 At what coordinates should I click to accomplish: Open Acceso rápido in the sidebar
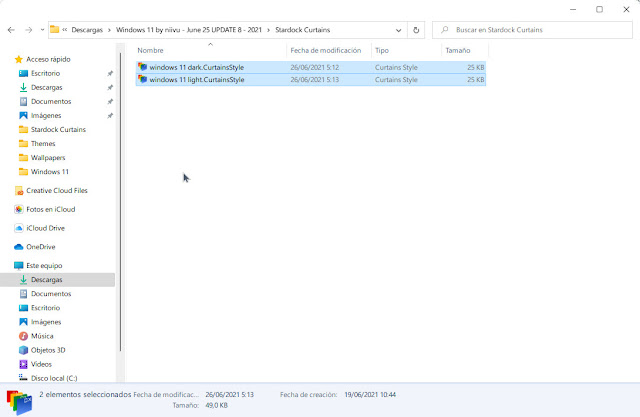click(x=48, y=59)
